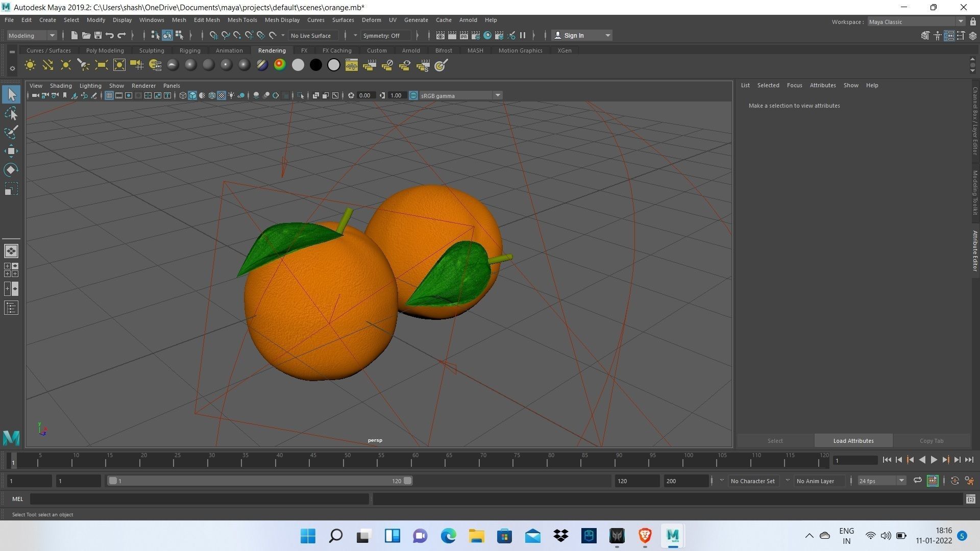Switch to the Sculpting shelf tab
The image size is (980, 551).
152,51
